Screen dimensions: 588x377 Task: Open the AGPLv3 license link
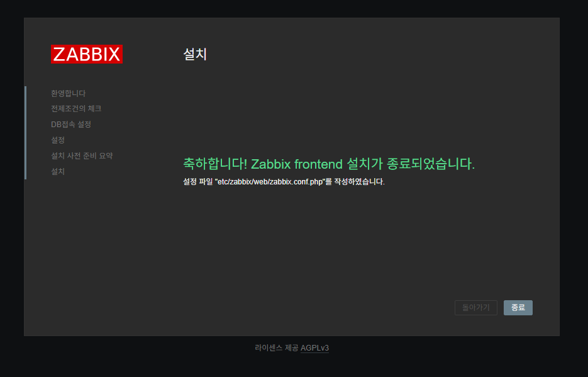point(314,348)
